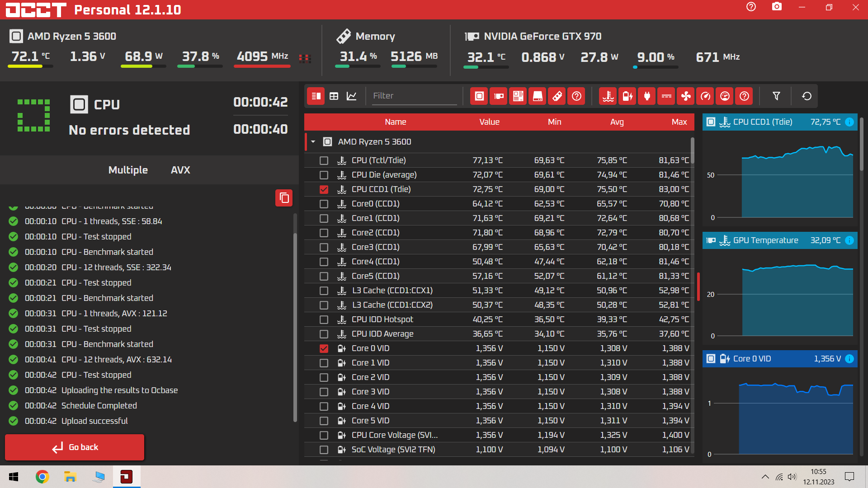Viewport: 868px width, 488px height.
Task: Switch to the graph-only view icon
Action: 351,96
